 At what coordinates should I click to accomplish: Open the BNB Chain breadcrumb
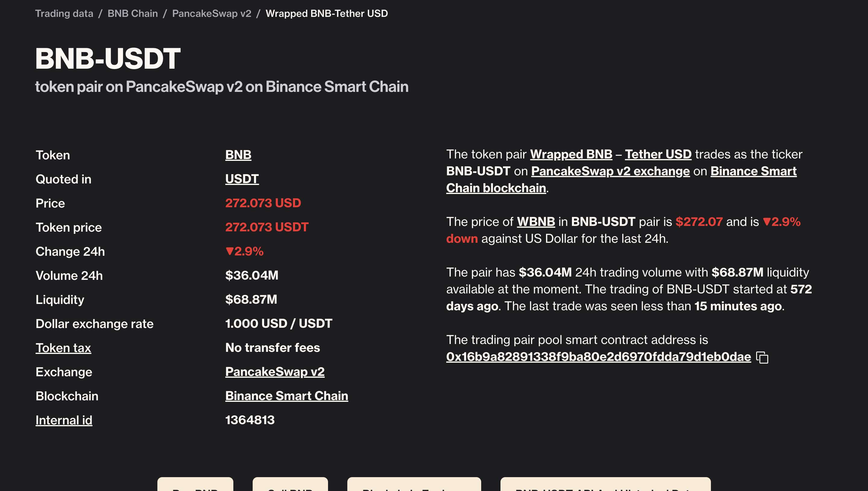132,14
